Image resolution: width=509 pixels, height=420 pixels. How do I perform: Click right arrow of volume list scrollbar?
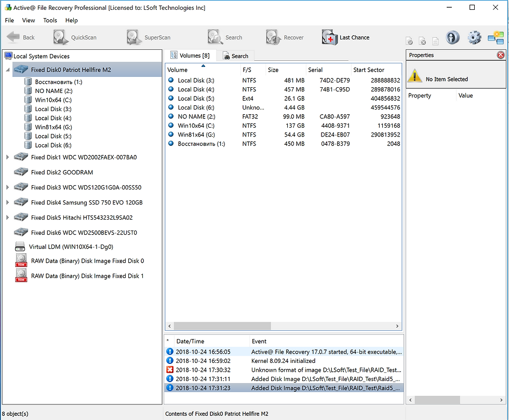[397, 326]
